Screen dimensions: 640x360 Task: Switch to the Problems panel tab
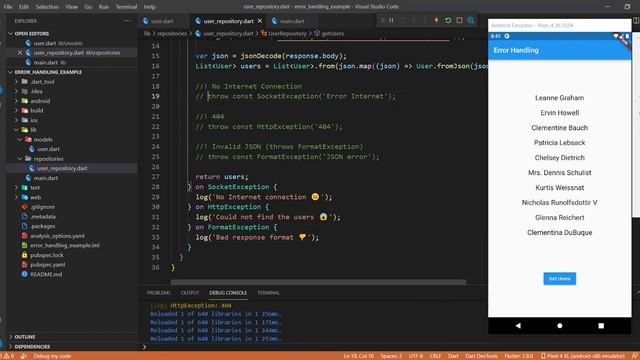tap(158, 293)
